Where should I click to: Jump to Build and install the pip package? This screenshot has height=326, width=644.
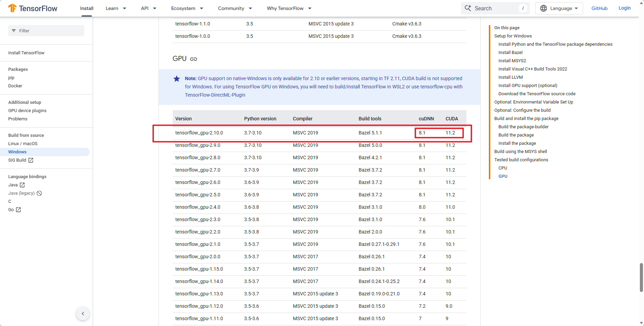point(526,119)
